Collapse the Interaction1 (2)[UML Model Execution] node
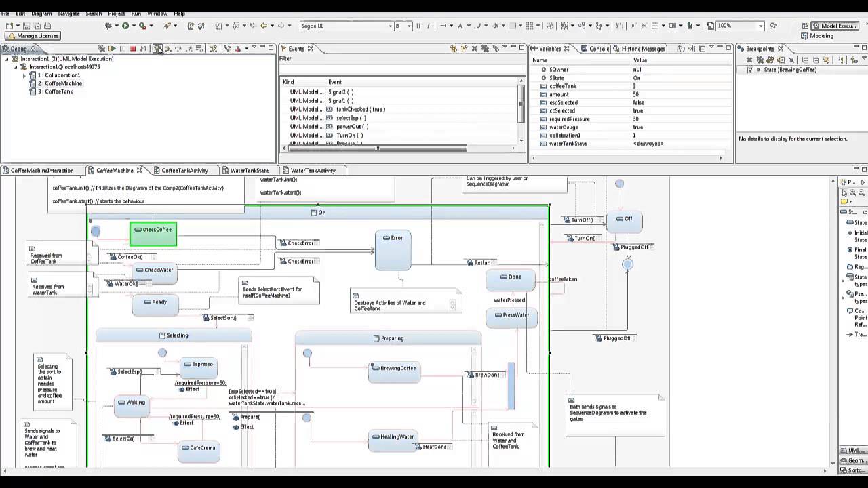Screen dimensions: 868x488 [x=7, y=59]
